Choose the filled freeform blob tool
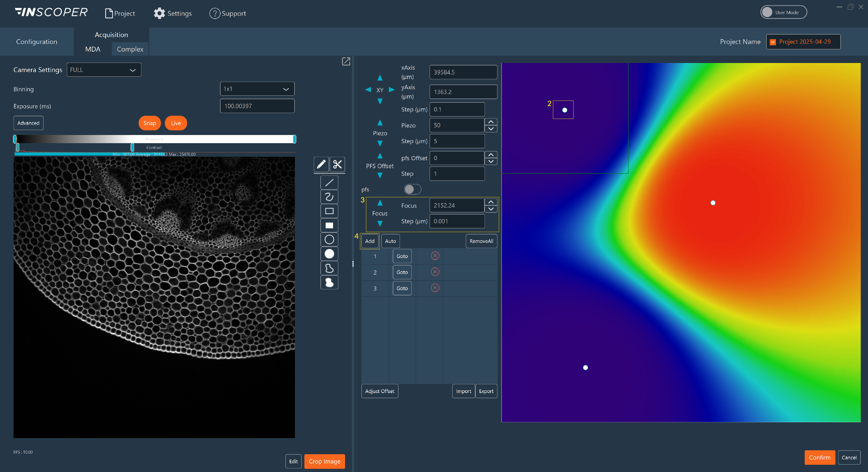Screen dimensions: 868x472 point(329,282)
